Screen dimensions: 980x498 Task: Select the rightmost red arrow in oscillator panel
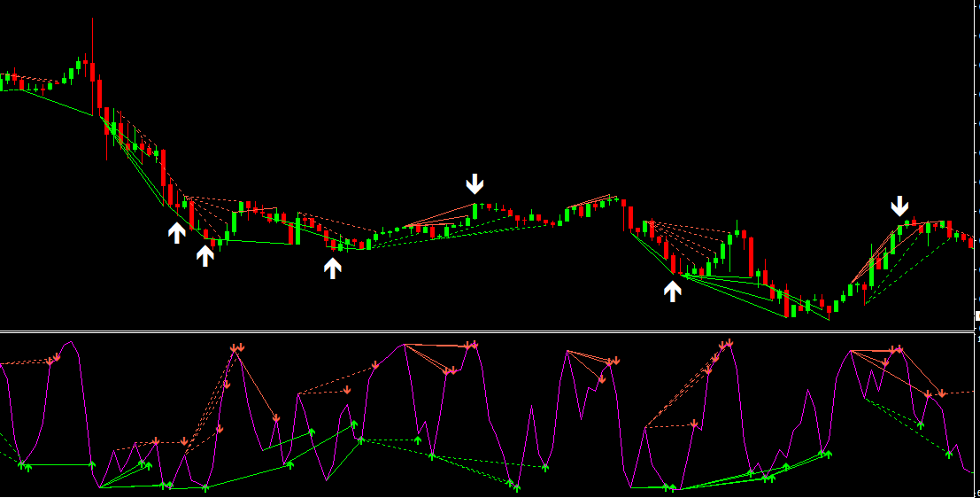point(942,393)
